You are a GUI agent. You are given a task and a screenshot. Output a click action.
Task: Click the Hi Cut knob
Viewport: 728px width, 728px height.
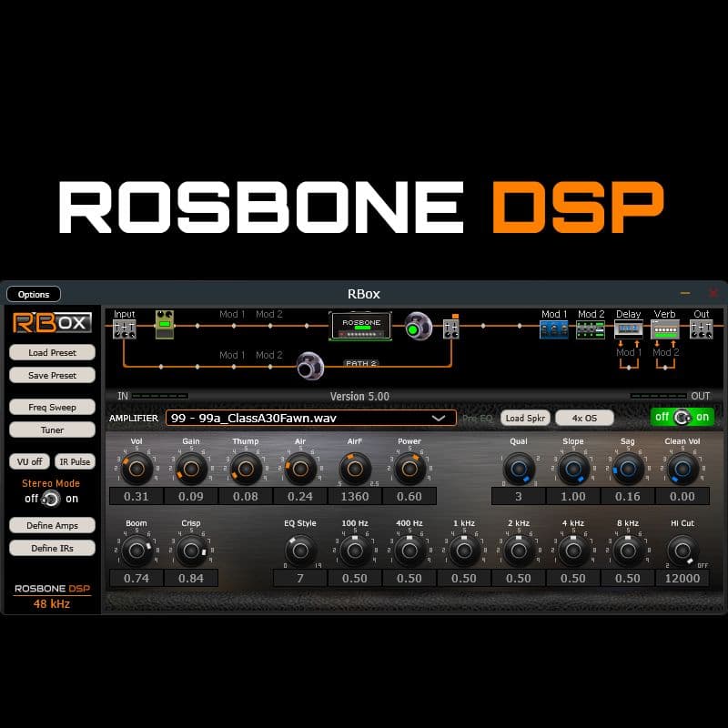(682, 551)
